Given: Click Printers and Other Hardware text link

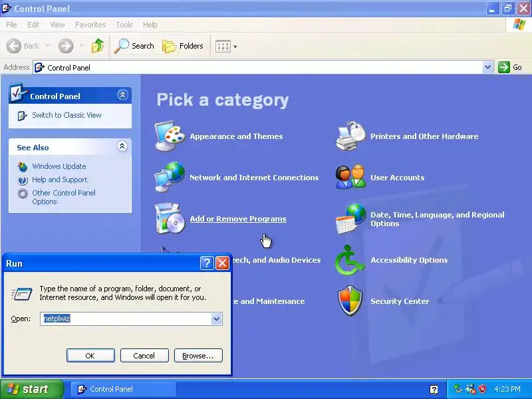Looking at the screenshot, I should 424,136.
